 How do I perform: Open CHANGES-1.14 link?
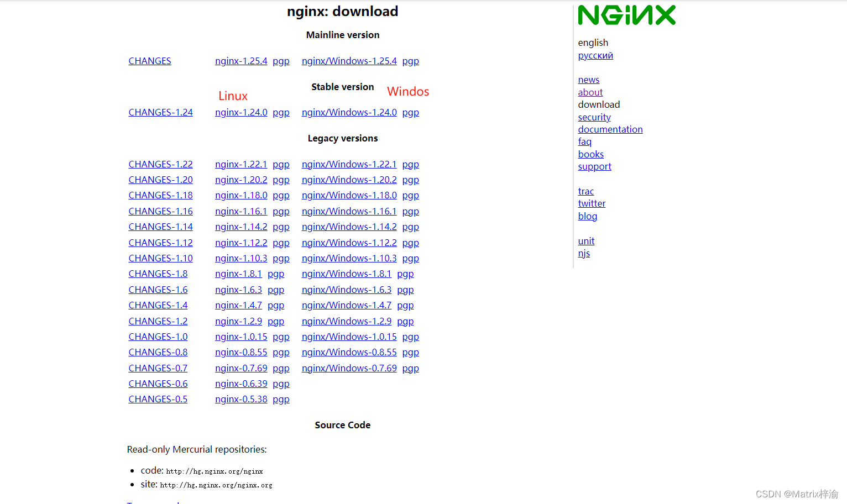161,227
